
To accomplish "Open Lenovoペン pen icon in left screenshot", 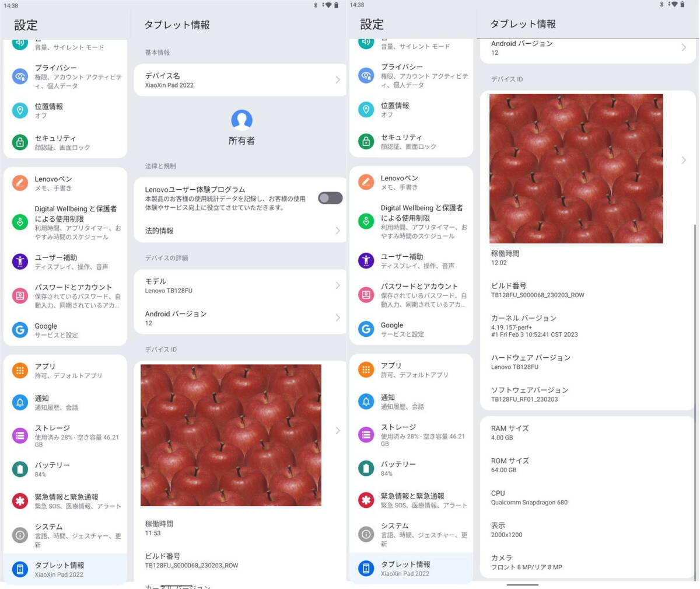I will click(x=20, y=183).
